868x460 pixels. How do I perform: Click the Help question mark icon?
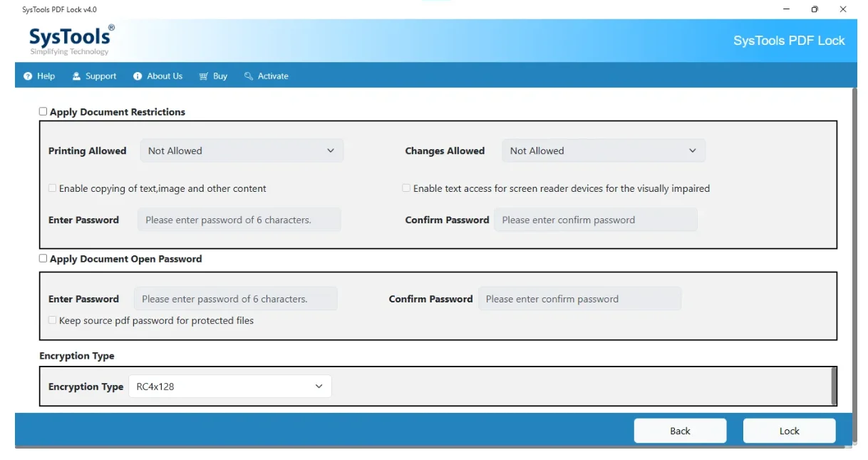[28, 76]
